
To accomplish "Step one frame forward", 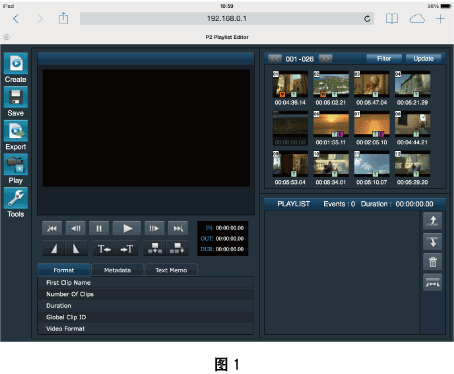I will 154,228.
